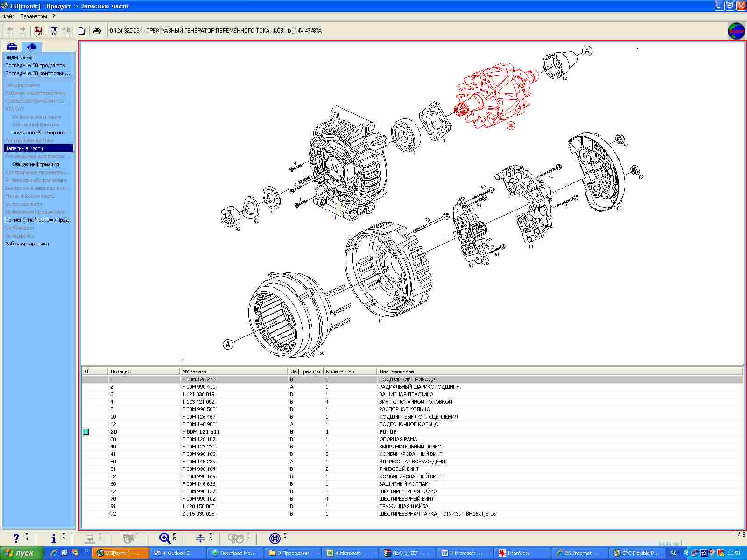The image size is (747, 560).
Task: Open Последние 30 продуктов in sidebar
Action: tap(35, 65)
